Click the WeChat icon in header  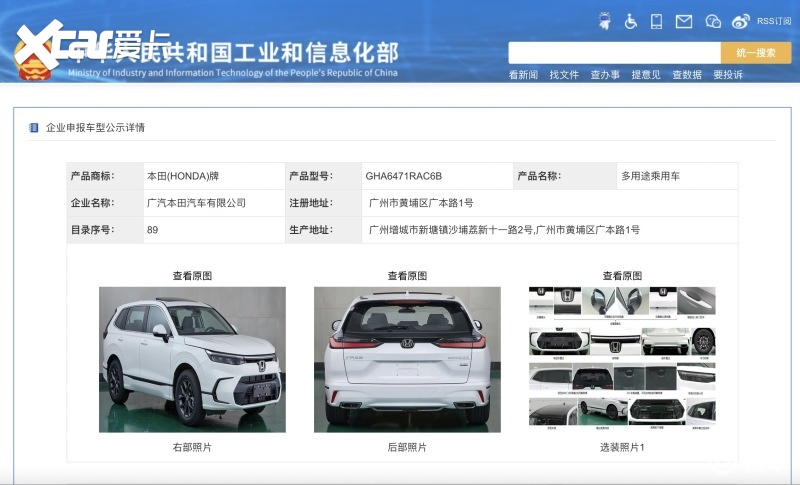pyautogui.click(x=713, y=20)
